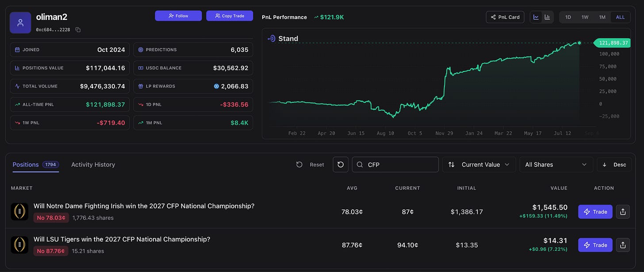This screenshot has width=644, height=272.
Task: Select the 1W time range
Action: click(585, 17)
